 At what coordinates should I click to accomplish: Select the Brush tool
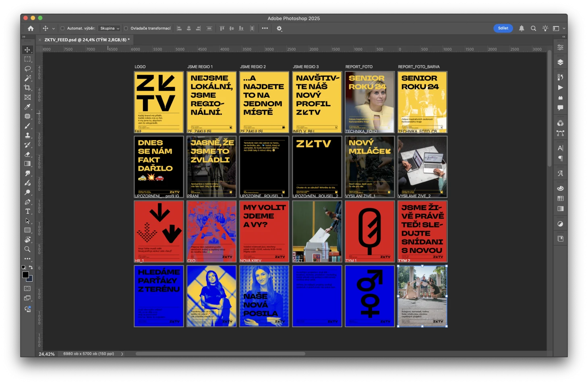click(27, 126)
